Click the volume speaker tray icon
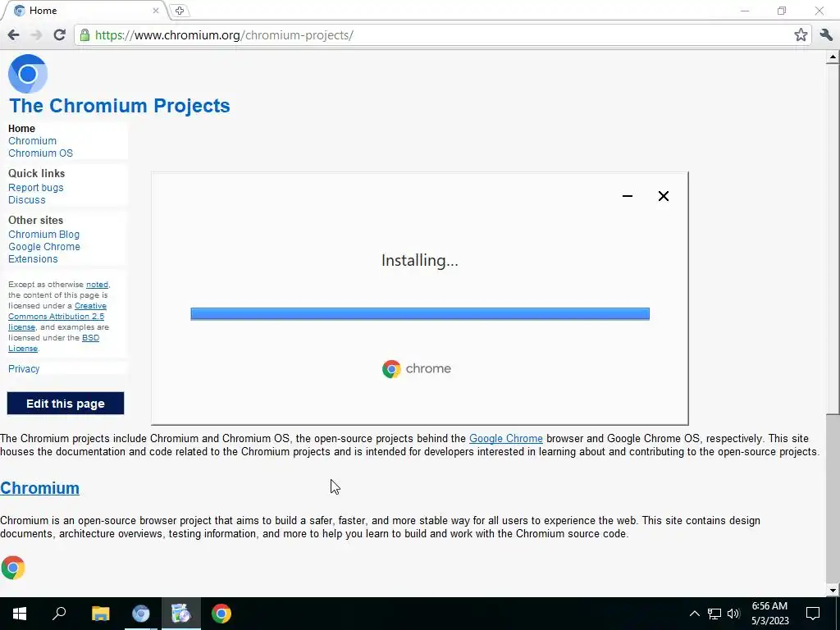The height and width of the screenshot is (630, 840). click(733, 614)
